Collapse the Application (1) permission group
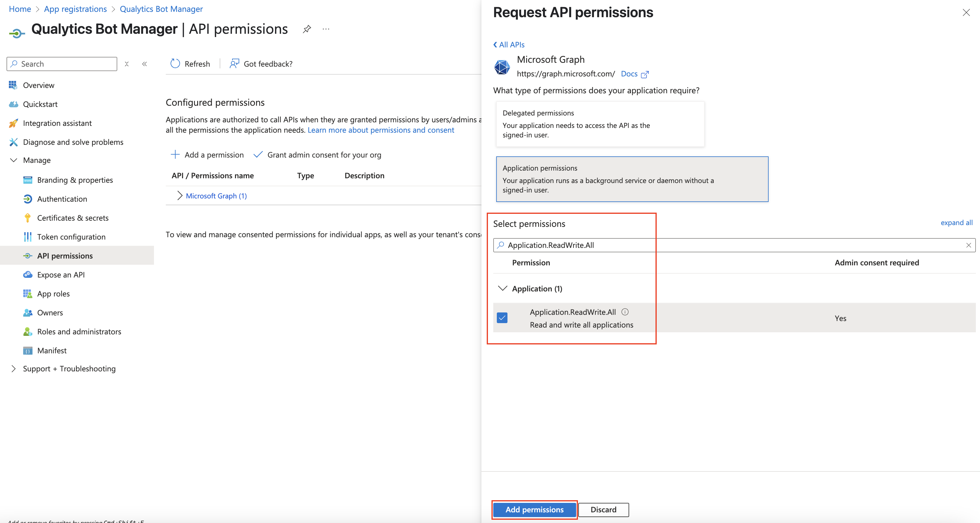 502,288
